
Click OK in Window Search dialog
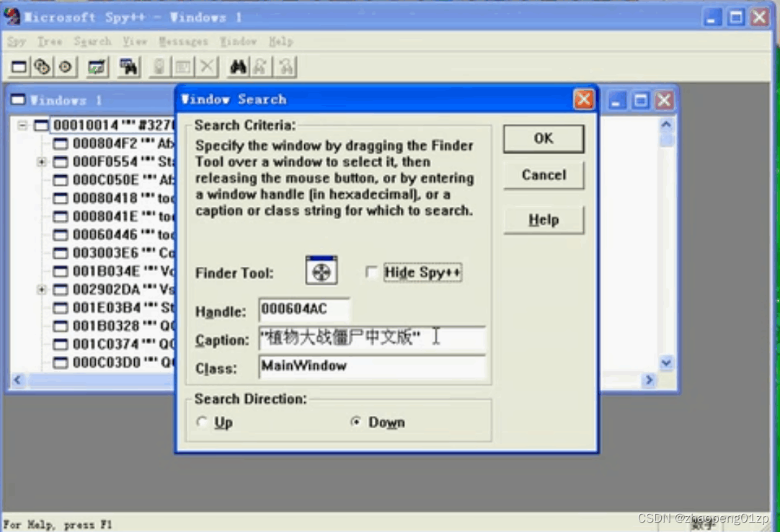544,138
